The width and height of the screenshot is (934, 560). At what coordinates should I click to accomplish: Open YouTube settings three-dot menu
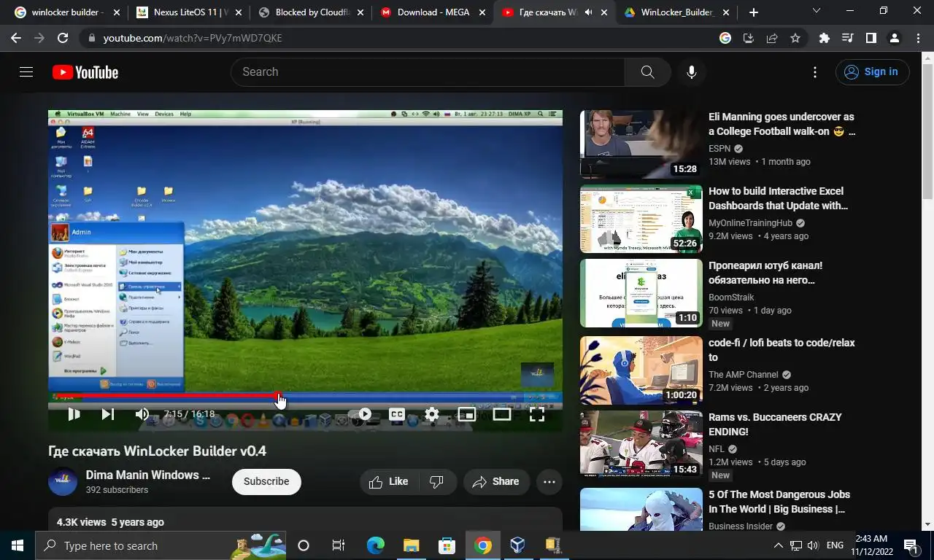(815, 71)
